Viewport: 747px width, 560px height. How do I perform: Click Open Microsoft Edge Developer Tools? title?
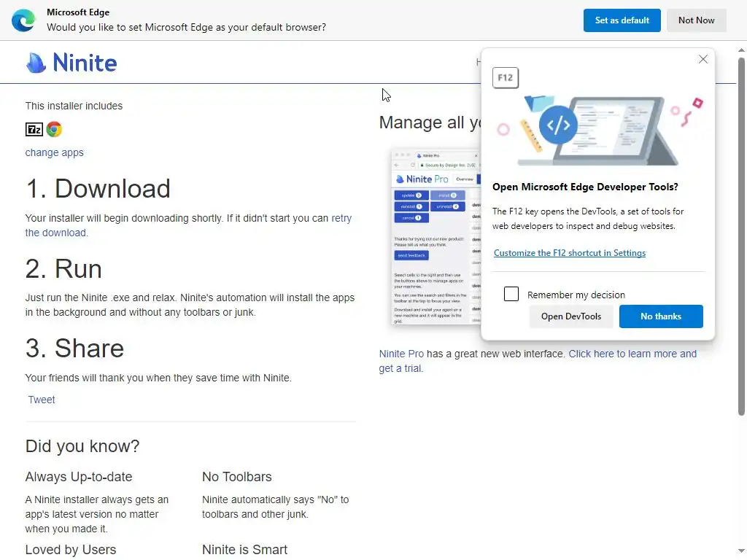click(x=585, y=187)
